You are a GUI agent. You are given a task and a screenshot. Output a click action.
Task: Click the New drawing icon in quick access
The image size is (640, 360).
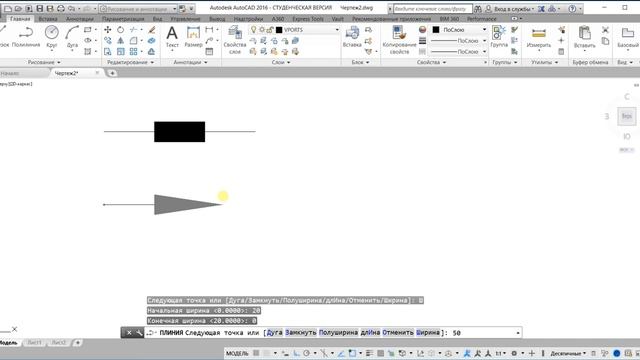click(8, 9)
